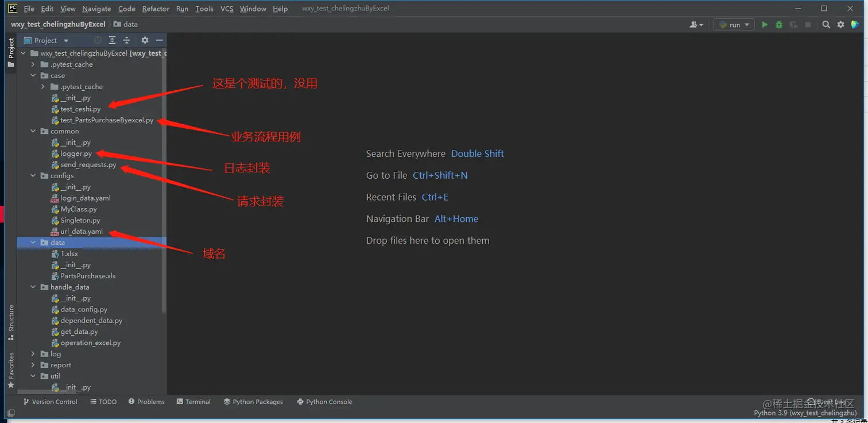The image size is (868, 423).
Task: Click the data breadcrumb in the navigation bar
Action: [126, 25]
